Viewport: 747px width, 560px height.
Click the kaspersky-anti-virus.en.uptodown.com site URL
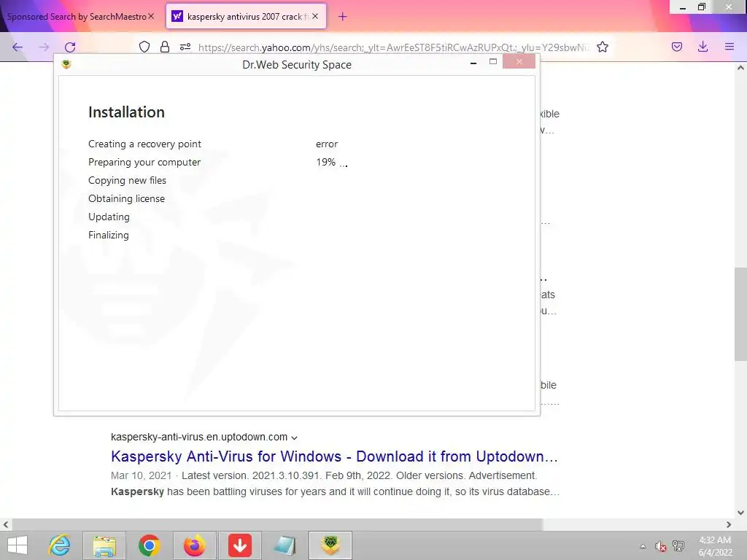(199, 437)
